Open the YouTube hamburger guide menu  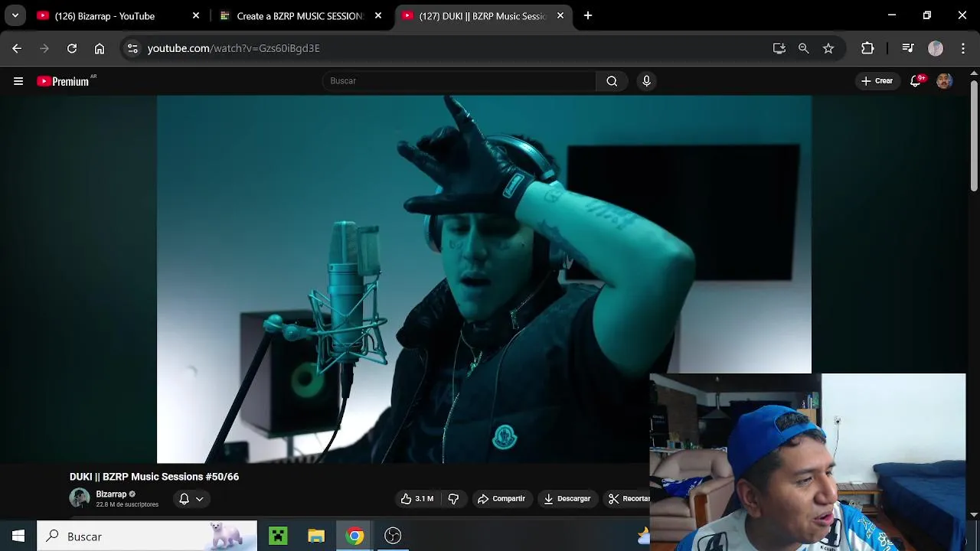(18, 81)
